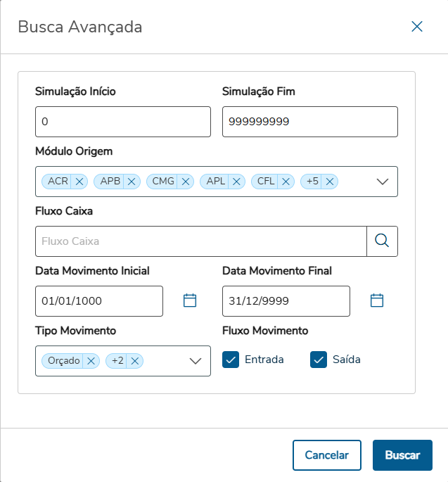Click the Fluxo Caixa search magnifier icon
The height and width of the screenshot is (482, 448).
click(382, 241)
